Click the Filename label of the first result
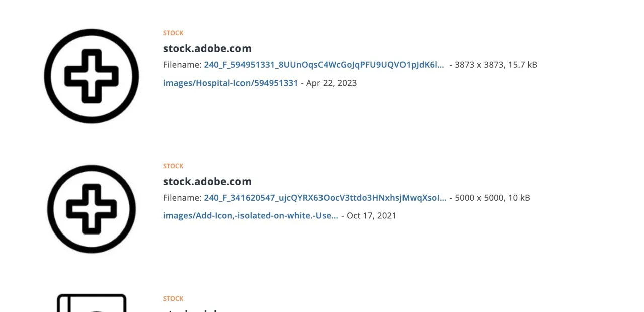Image resolution: width=644 pixels, height=312 pixels. pyautogui.click(x=182, y=65)
